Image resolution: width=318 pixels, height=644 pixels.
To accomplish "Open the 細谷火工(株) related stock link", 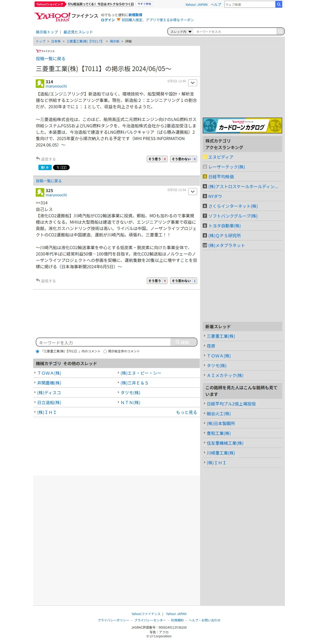I will 219,414.
